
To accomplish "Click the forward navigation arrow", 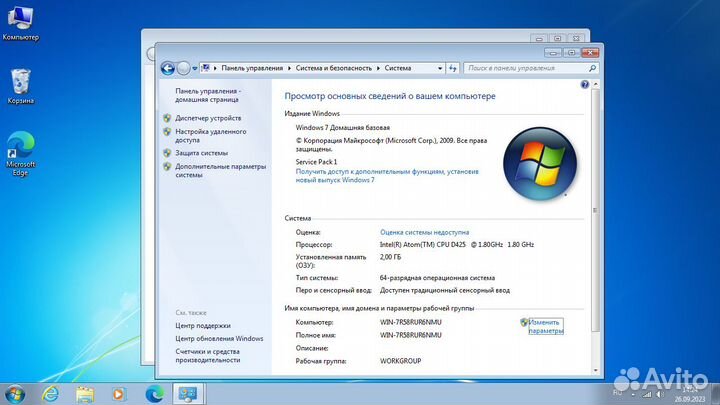I will point(183,68).
